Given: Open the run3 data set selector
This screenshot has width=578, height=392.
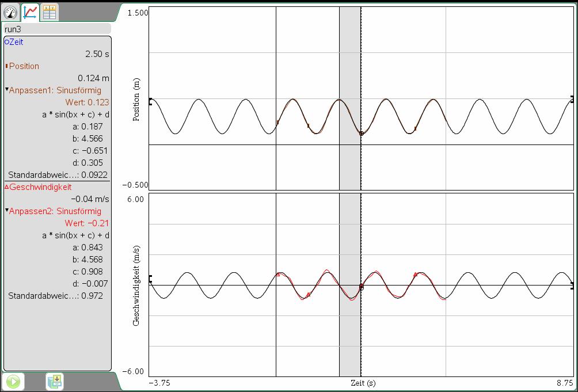Looking at the screenshot, I should (56, 29).
